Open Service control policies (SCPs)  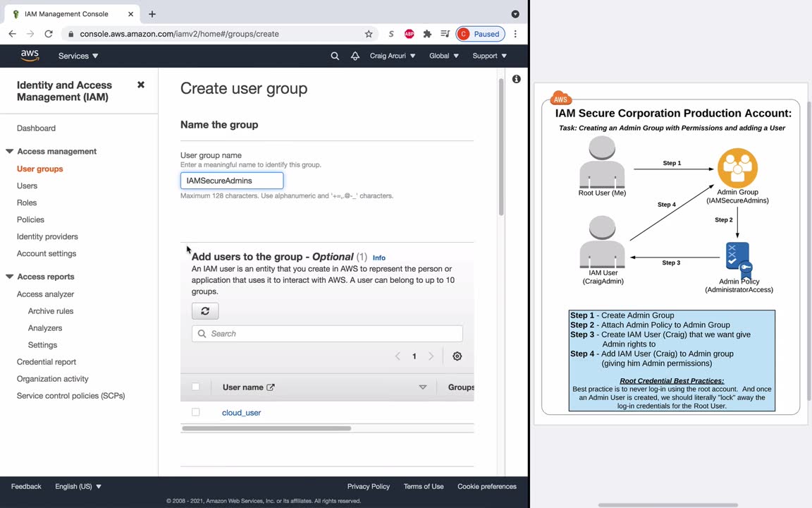(70, 396)
